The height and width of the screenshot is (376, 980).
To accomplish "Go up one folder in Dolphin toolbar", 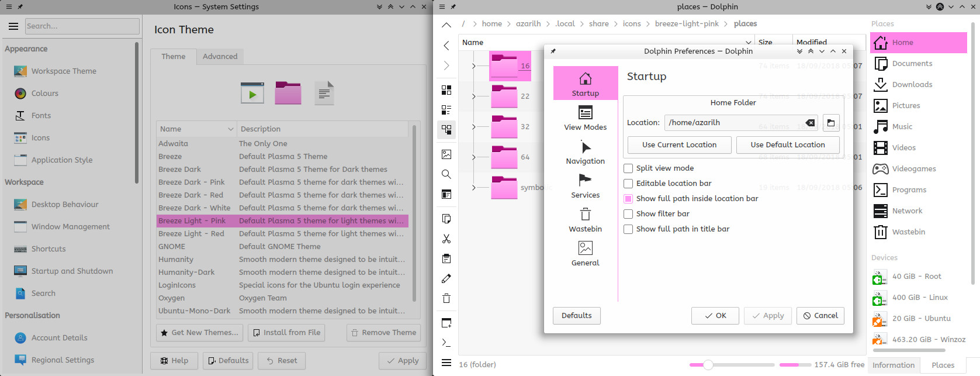I will coord(446,25).
